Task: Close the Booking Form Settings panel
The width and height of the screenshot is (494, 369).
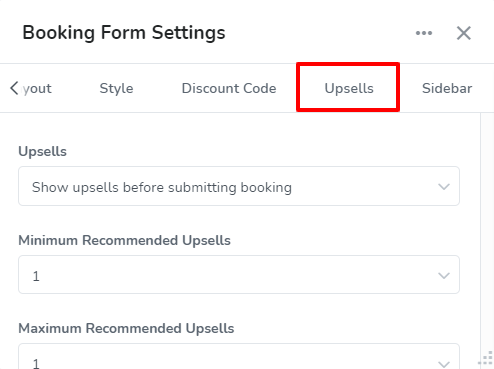Action: (464, 33)
